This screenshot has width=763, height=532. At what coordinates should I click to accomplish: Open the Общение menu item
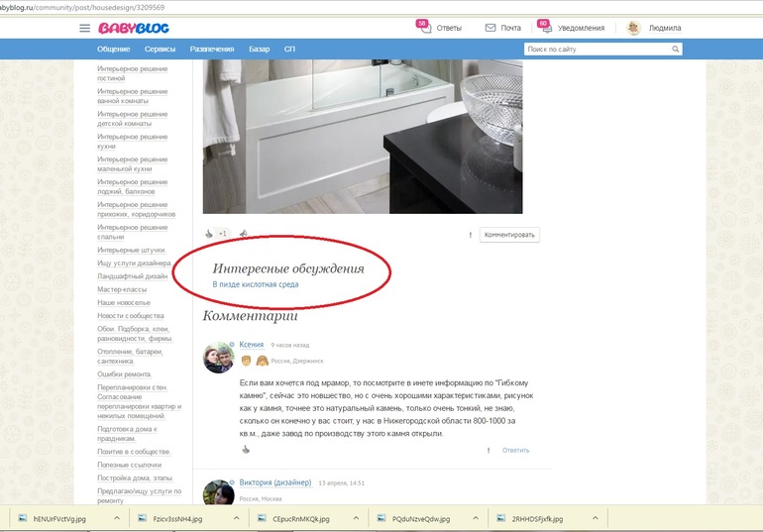pyautogui.click(x=114, y=49)
